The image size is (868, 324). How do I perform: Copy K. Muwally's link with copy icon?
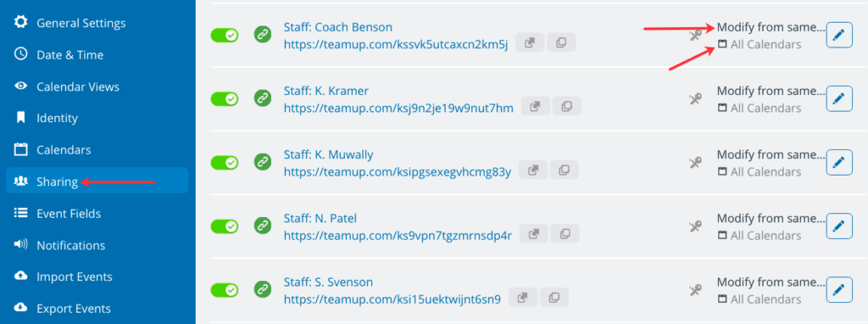point(564,170)
